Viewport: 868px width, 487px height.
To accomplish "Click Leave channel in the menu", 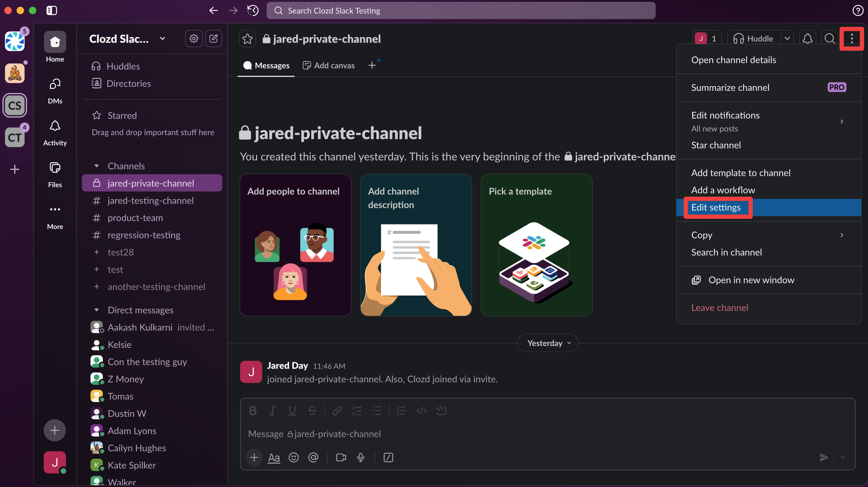I will 719,308.
